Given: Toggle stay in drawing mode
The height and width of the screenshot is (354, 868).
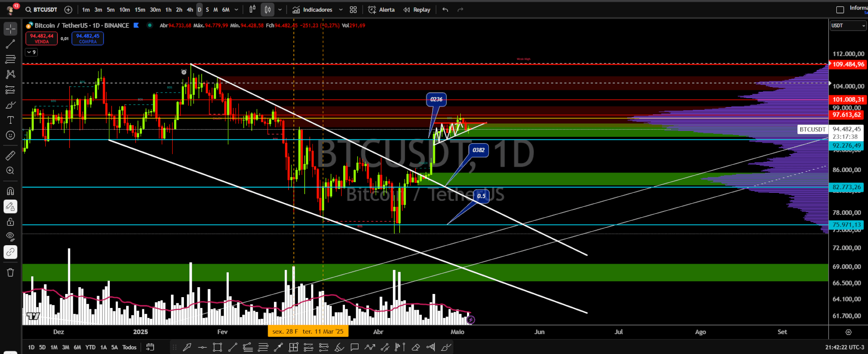Looking at the screenshot, I should pos(10,206).
